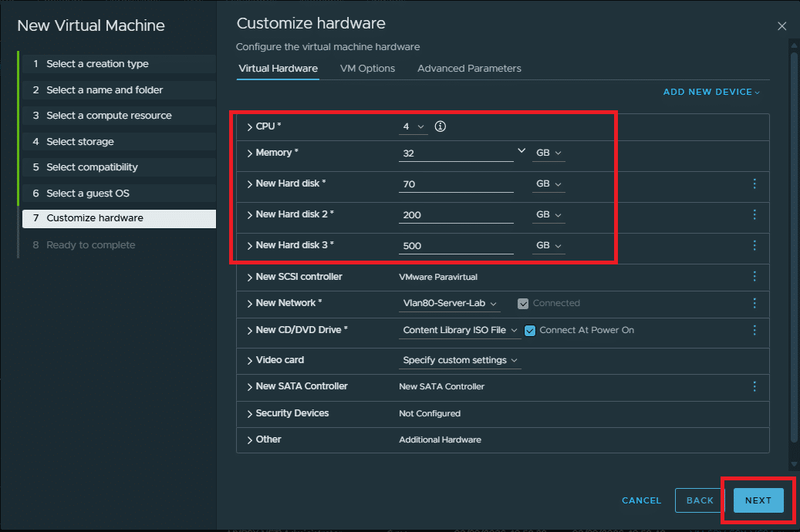
Task: Toggle the network Connected checkbox
Action: (523, 304)
